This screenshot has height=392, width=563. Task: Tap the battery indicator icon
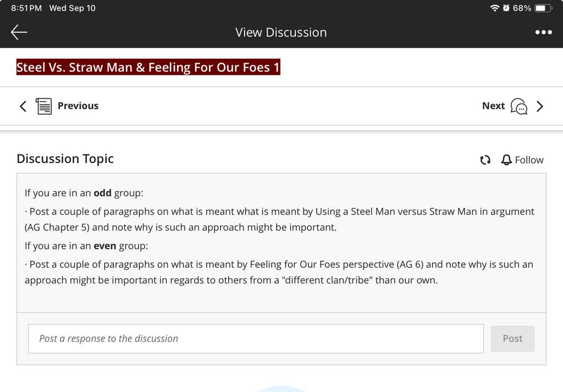coord(543,8)
